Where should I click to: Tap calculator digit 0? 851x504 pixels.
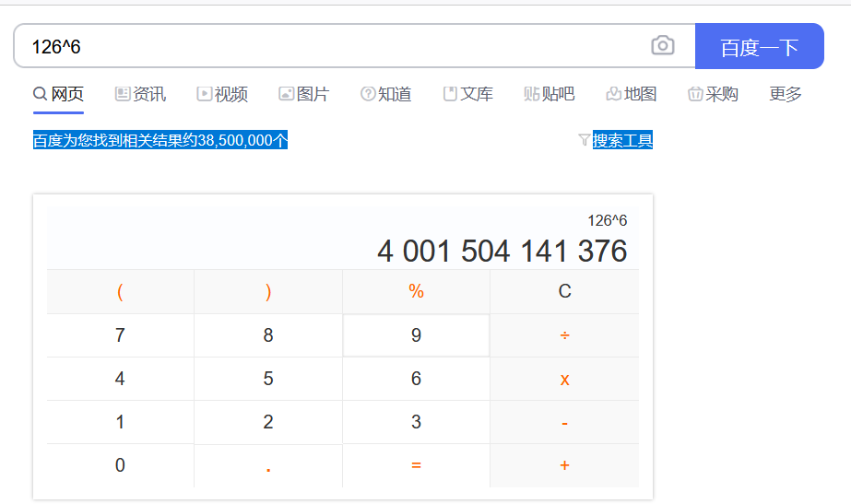121,465
